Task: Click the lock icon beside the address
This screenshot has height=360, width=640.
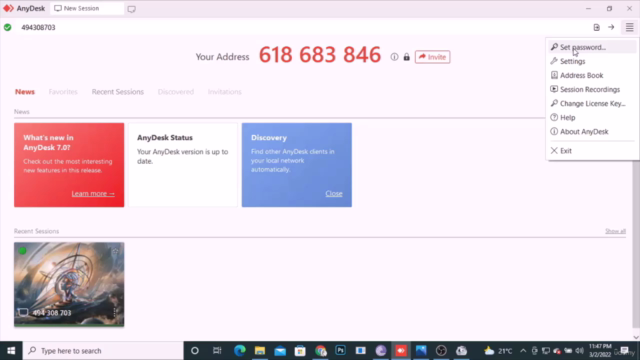Action: click(407, 57)
